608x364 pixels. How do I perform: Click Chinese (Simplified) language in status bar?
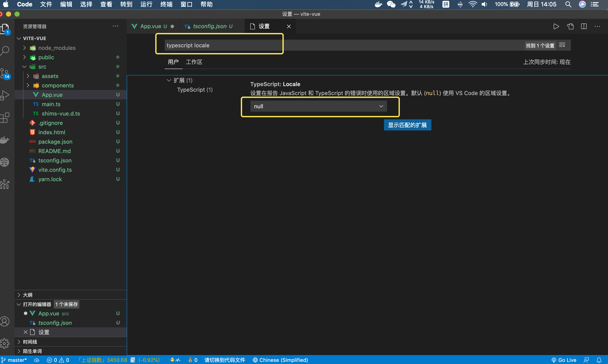pos(280,360)
